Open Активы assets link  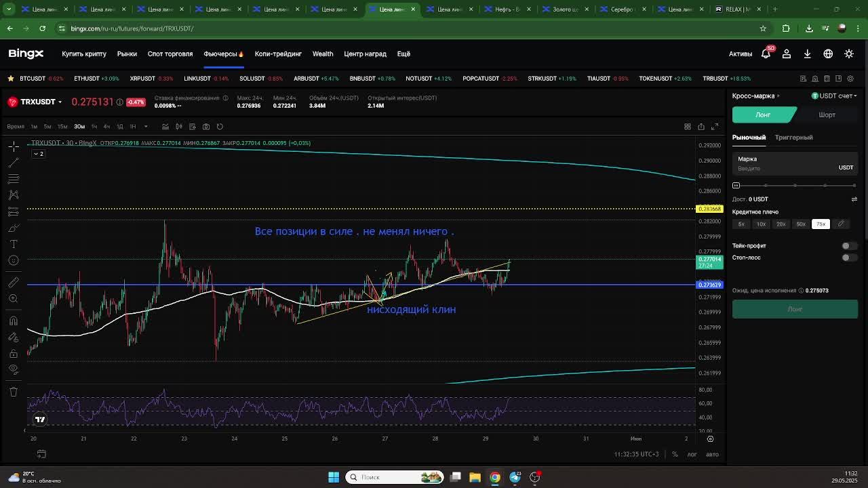[741, 54]
